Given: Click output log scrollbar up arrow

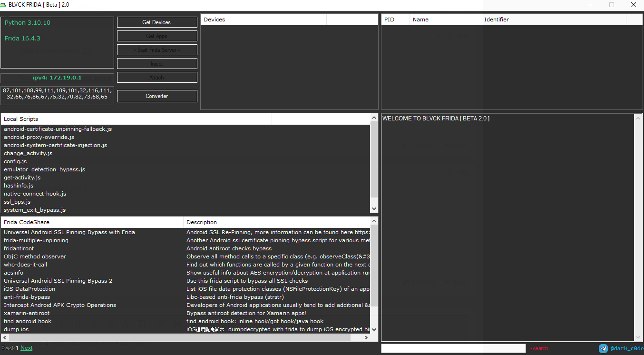Looking at the screenshot, I should click(x=638, y=118).
